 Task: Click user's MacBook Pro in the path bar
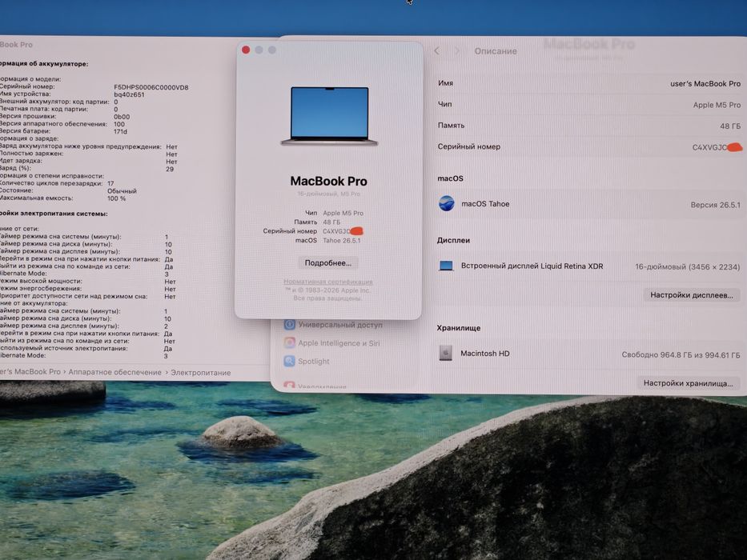[30, 372]
